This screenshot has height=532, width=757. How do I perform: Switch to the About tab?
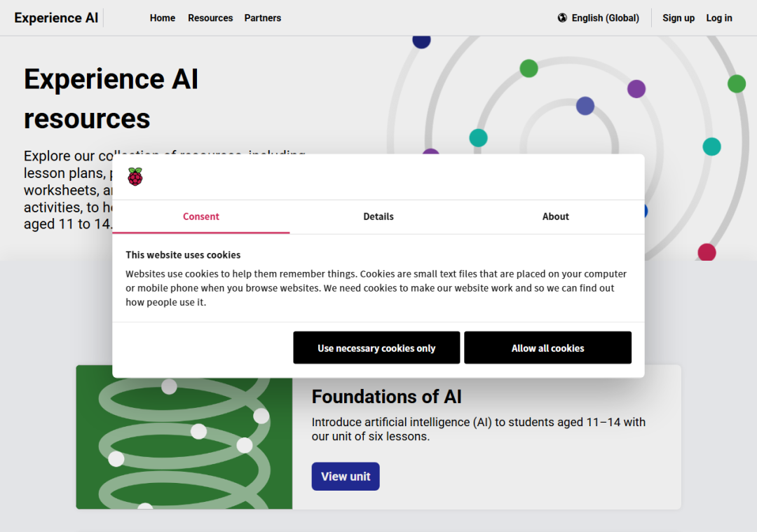coord(555,217)
